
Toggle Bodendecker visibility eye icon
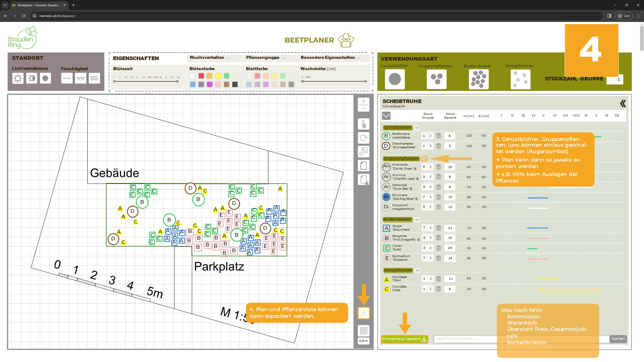417,220
